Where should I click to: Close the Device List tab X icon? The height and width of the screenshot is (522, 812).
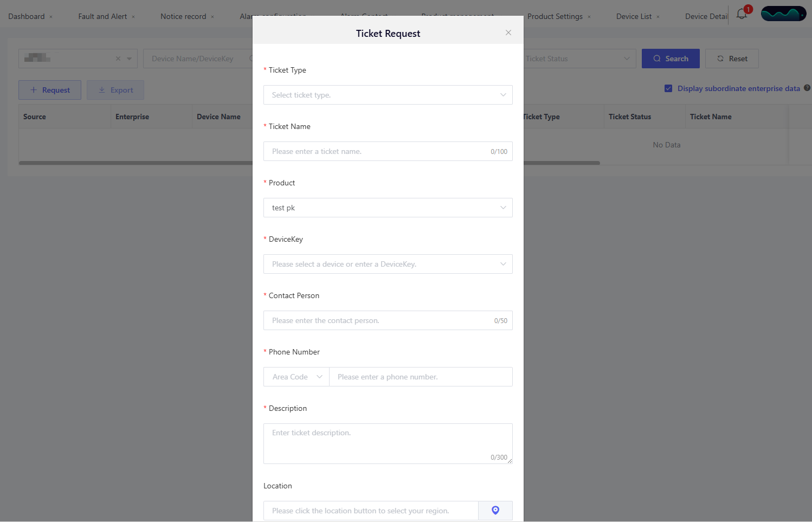(658, 17)
